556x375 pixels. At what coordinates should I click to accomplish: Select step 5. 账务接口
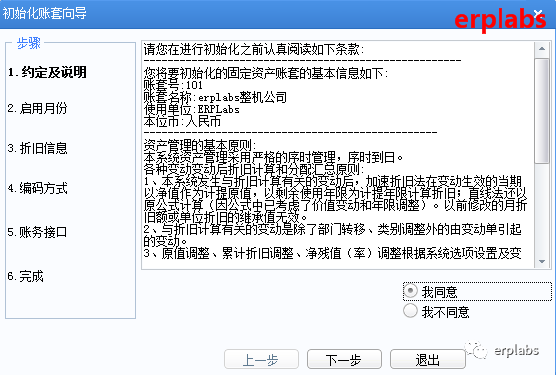click(x=37, y=232)
